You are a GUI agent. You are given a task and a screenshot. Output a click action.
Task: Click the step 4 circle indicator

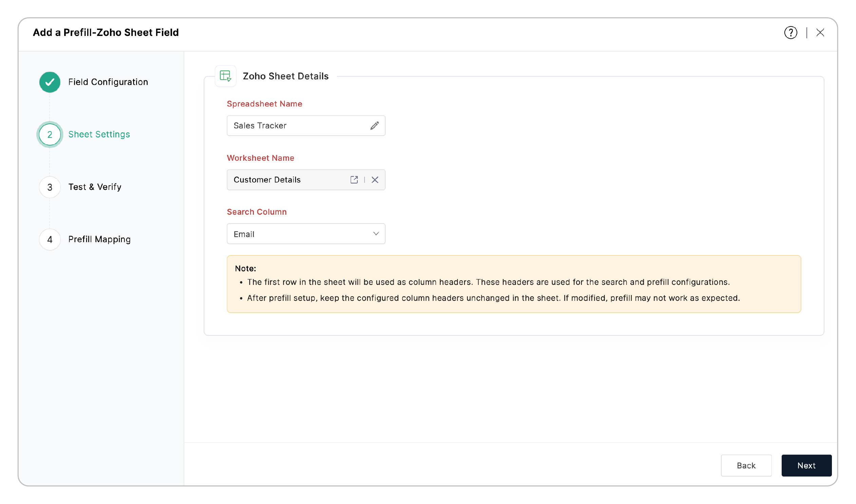point(50,239)
